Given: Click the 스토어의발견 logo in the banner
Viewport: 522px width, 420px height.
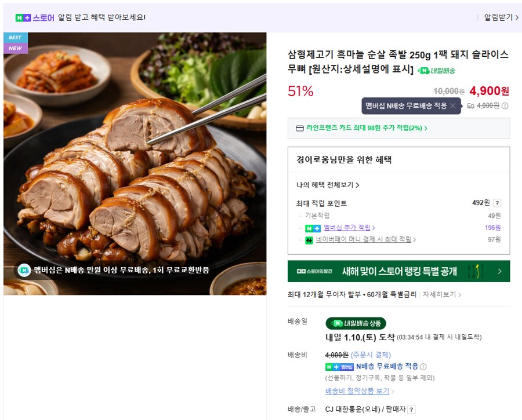Looking at the screenshot, I should 314,271.
